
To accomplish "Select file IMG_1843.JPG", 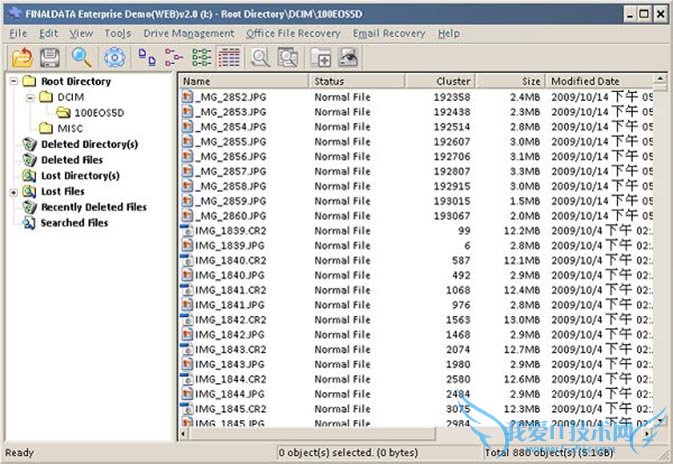I will tap(230, 364).
